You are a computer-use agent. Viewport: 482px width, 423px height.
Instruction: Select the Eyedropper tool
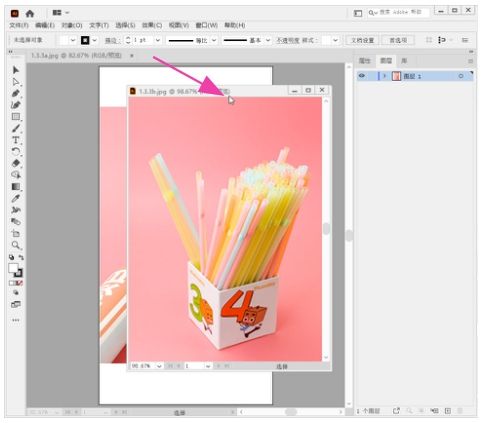[16, 198]
